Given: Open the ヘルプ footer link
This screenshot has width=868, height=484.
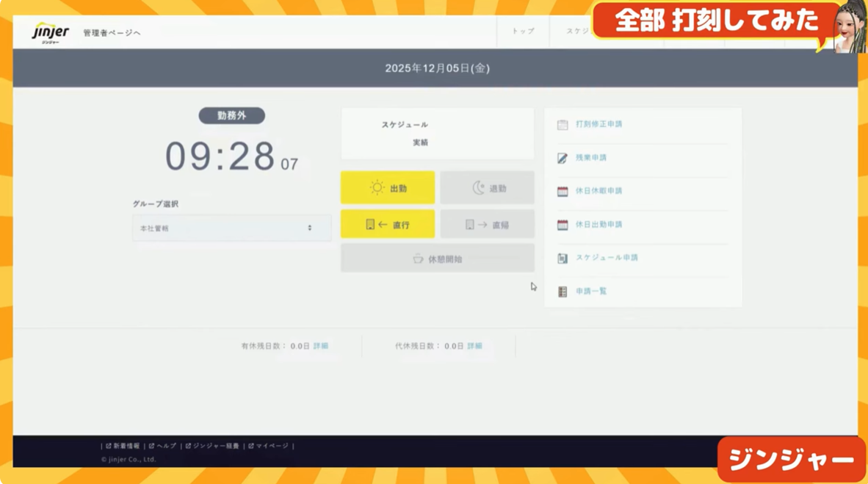Looking at the screenshot, I should 163,446.
